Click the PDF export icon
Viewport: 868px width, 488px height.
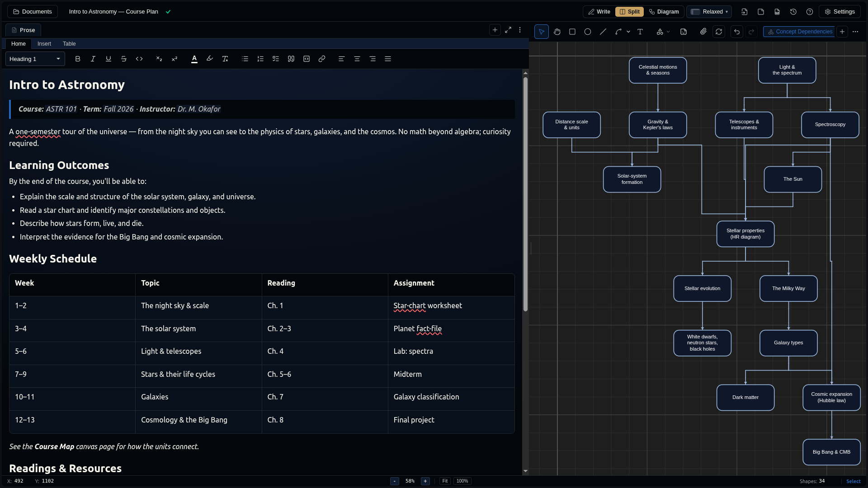777,12
